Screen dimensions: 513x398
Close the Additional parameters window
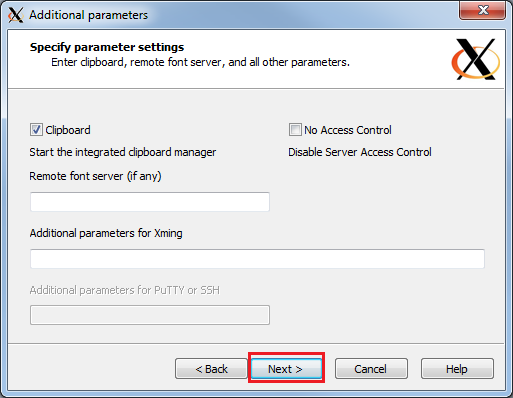(483, 10)
